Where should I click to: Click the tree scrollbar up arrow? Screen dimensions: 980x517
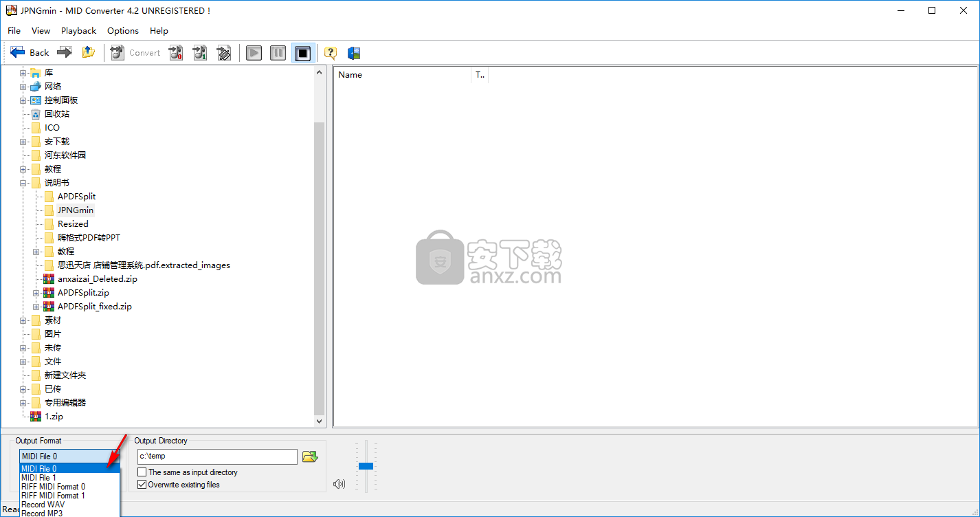pyautogui.click(x=320, y=72)
